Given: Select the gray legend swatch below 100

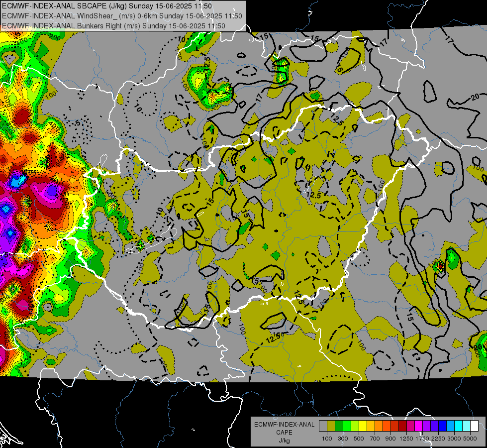Looking at the screenshot, I should (323, 426).
